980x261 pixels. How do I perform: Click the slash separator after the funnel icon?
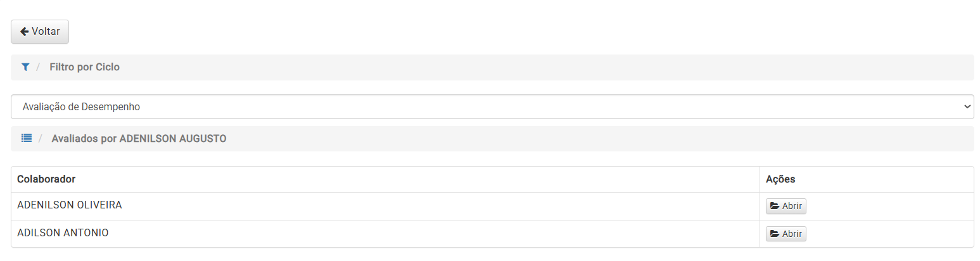(38, 67)
